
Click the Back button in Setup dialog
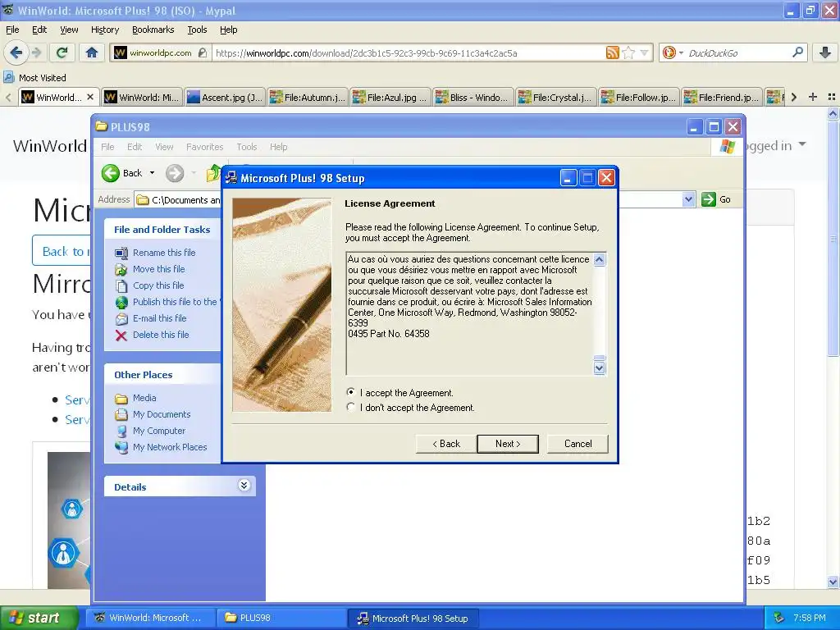[x=446, y=444]
